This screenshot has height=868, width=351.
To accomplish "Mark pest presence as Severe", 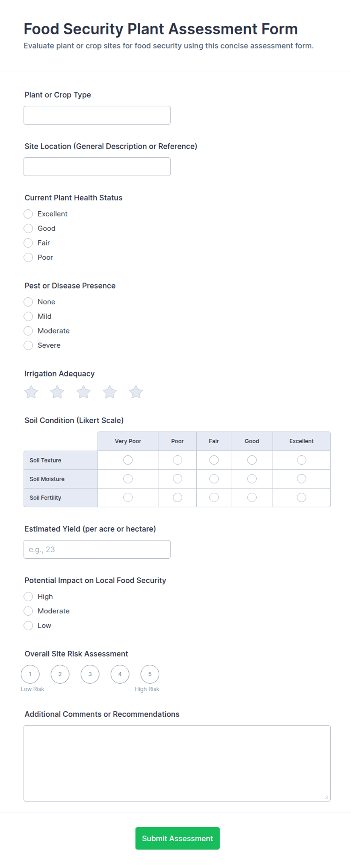I will pos(28,345).
